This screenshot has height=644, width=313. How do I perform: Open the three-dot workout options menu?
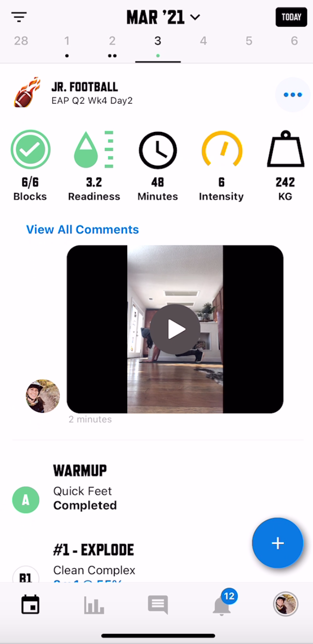pyautogui.click(x=293, y=95)
